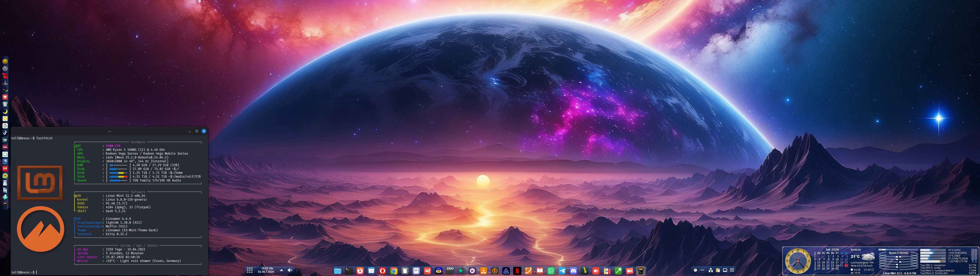Click the 'X300-ITX' PC value
980x276 pixels.
coord(113,146)
